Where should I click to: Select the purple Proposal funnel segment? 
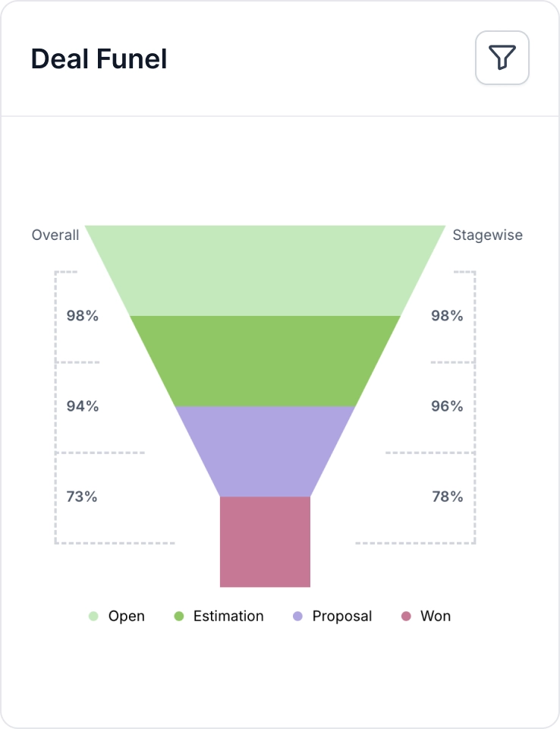click(265, 448)
